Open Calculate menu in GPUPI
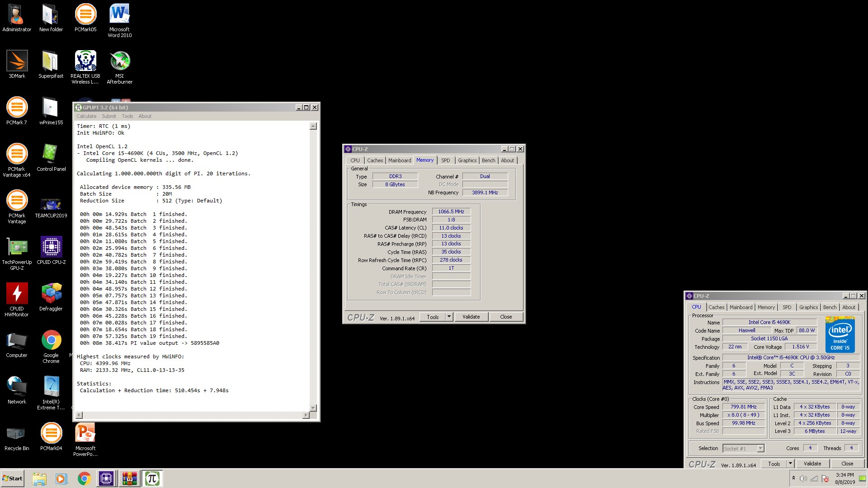The image size is (868, 488). pyautogui.click(x=86, y=116)
